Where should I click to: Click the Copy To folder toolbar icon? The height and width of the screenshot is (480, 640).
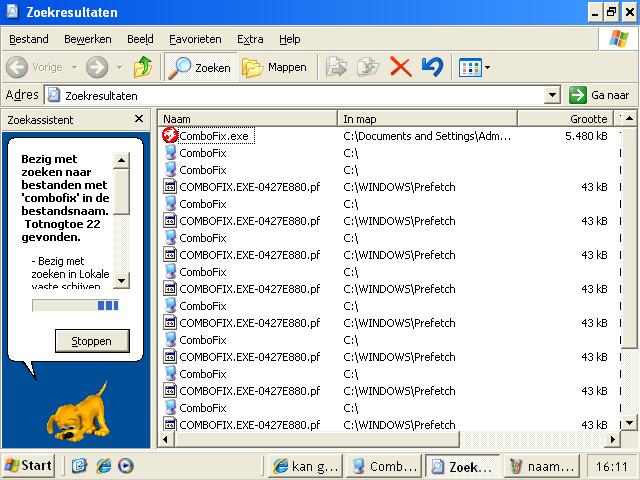[x=368, y=67]
